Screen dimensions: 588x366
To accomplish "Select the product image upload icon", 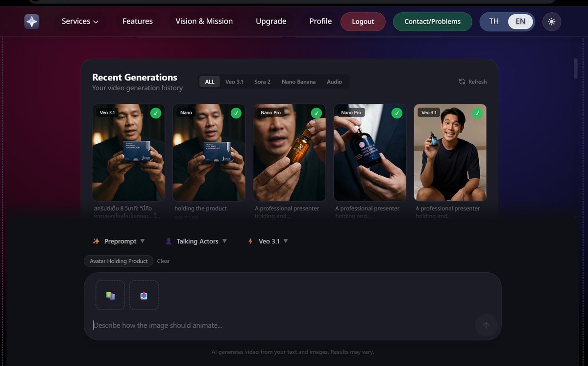I will click(144, 294).
